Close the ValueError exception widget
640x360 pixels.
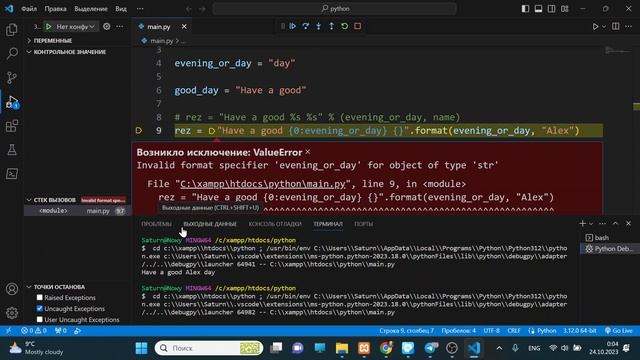(308, 152)
